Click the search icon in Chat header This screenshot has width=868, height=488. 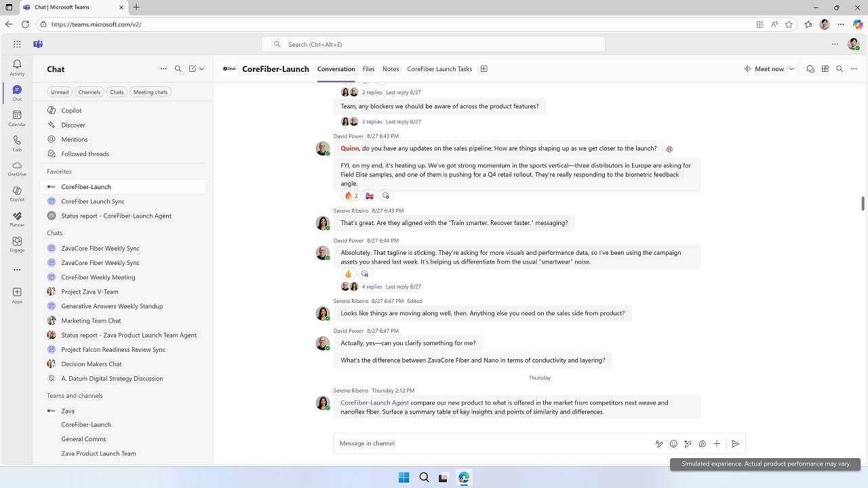pos(178,68)
